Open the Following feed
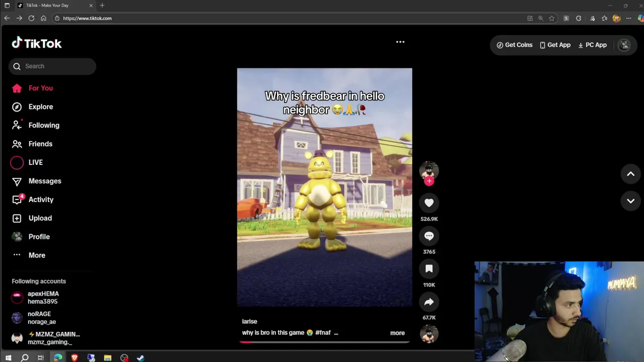644x362 pixels. pyautogui.click(x=36, y=125)
